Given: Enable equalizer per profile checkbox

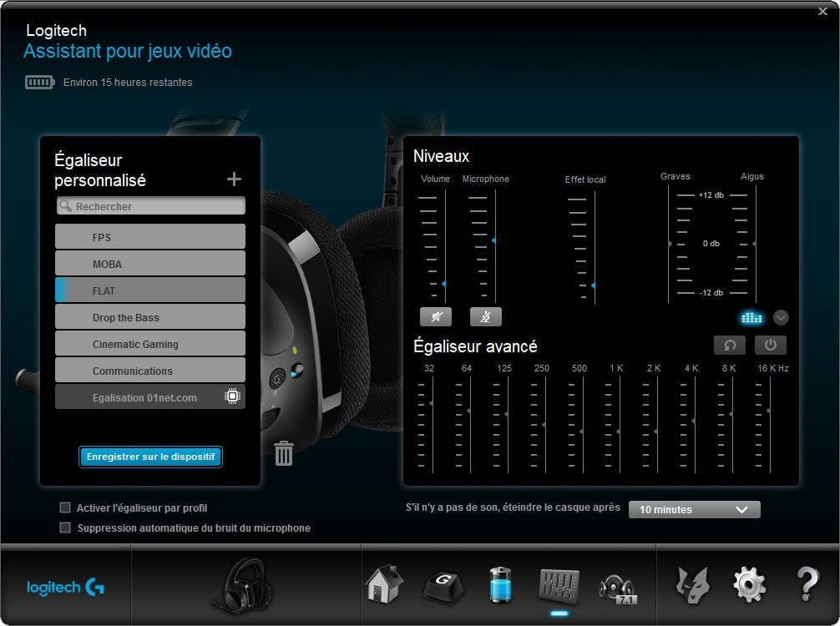Looking at the screenshot, I should click(65, 507).
